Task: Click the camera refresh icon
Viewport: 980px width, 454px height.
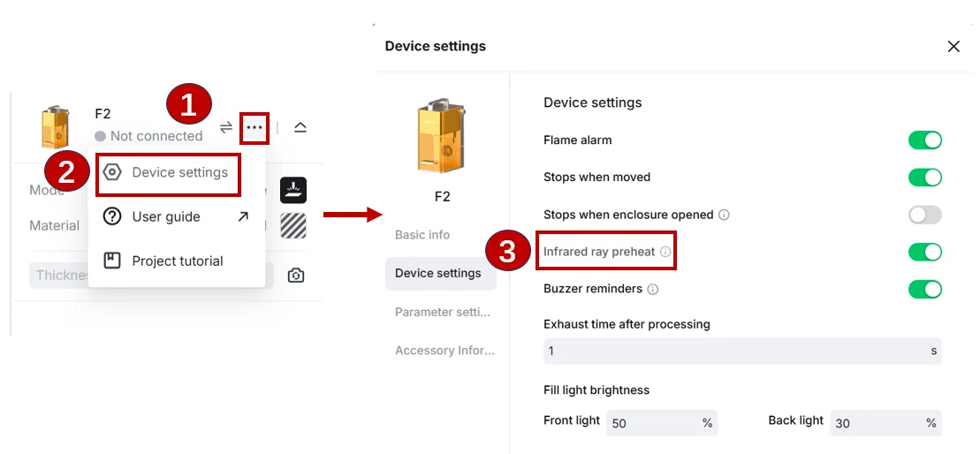Action: [296, 276]
